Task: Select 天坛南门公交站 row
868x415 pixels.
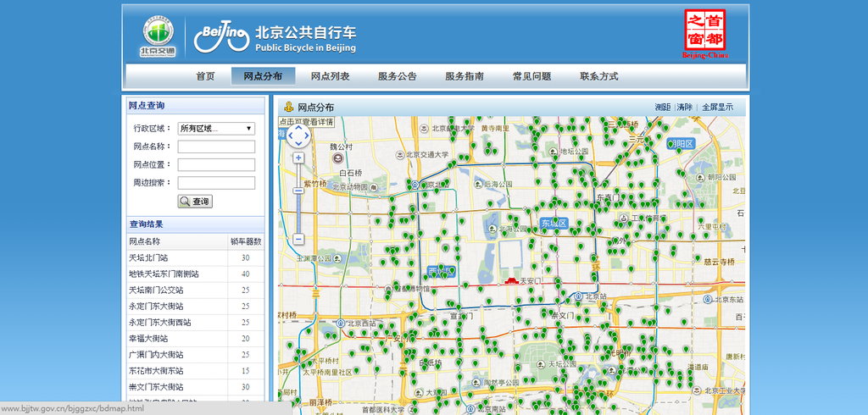Action: tap(196, 290)
